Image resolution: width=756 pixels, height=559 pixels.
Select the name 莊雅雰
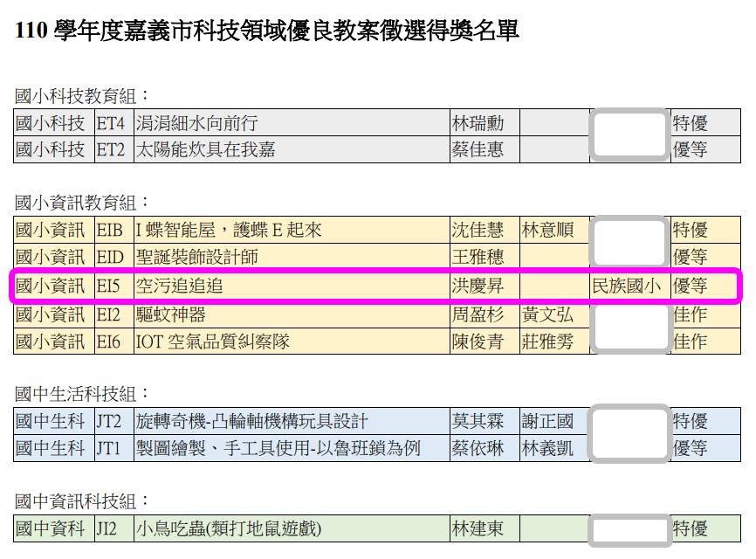point(547,342)
